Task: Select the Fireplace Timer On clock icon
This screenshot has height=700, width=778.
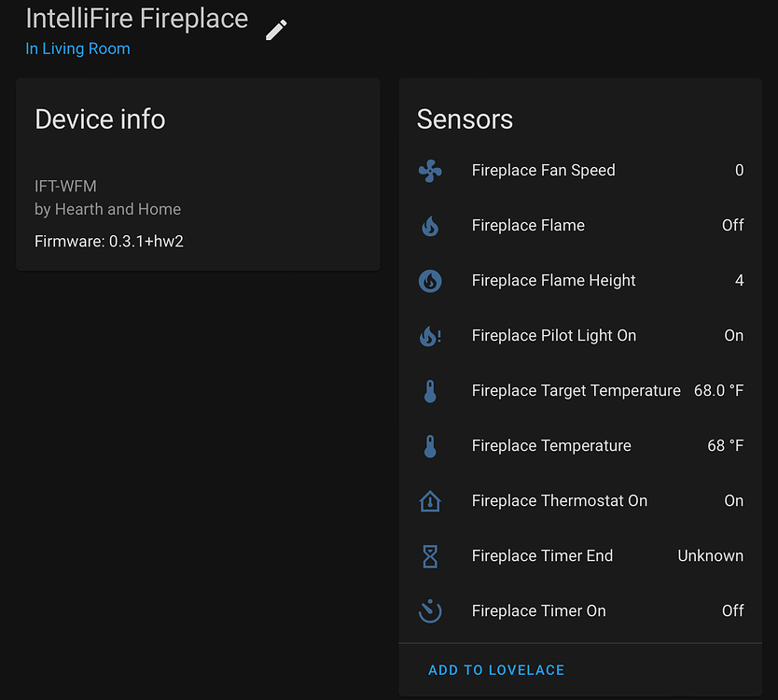Action: click(430, 611)
